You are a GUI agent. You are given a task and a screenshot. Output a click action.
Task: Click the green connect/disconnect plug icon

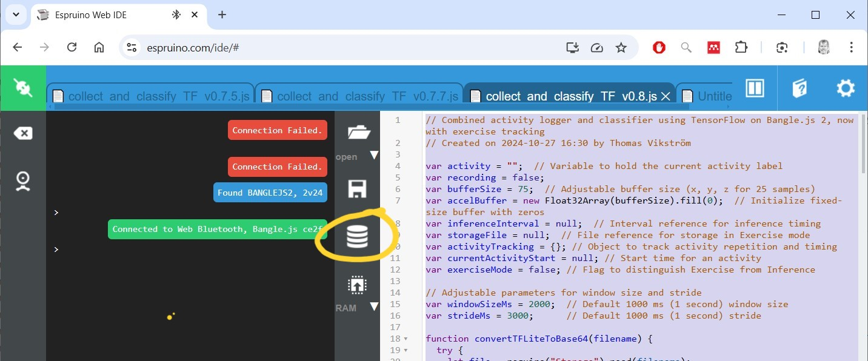[23, 88]
